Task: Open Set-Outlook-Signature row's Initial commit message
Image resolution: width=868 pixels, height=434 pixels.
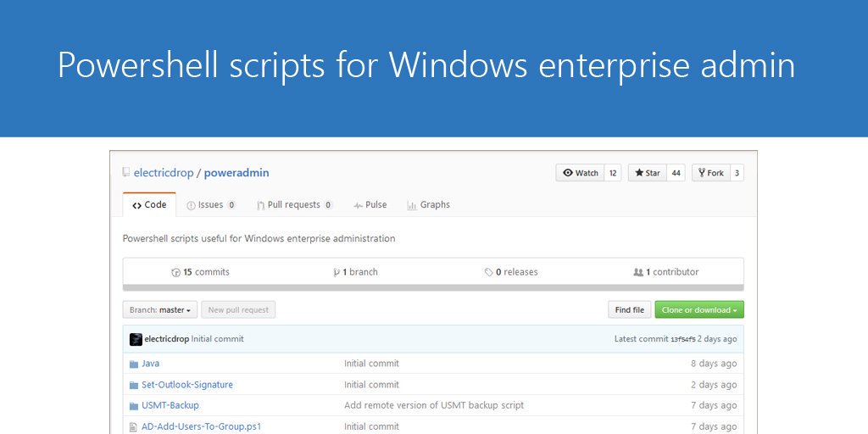Action: point(371,385)
